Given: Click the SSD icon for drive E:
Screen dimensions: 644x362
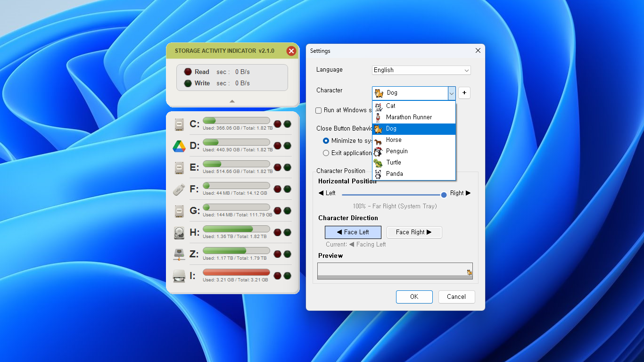Looking at the screenshot, I should pyautogui.click(x=179, y=168).
